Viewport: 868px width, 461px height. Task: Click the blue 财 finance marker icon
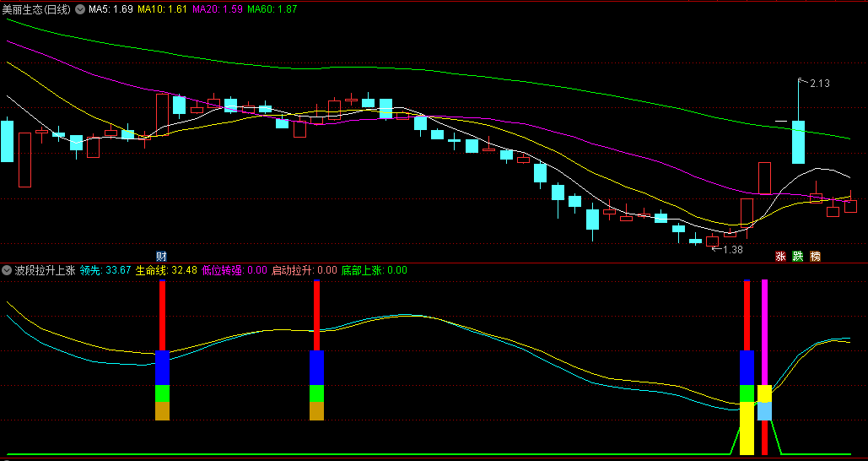pos(161,256)
